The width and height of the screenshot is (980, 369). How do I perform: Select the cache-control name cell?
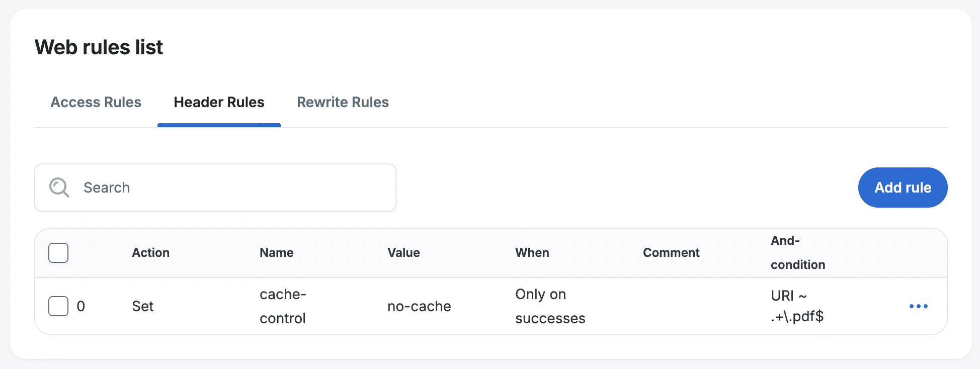pos(283,306)
